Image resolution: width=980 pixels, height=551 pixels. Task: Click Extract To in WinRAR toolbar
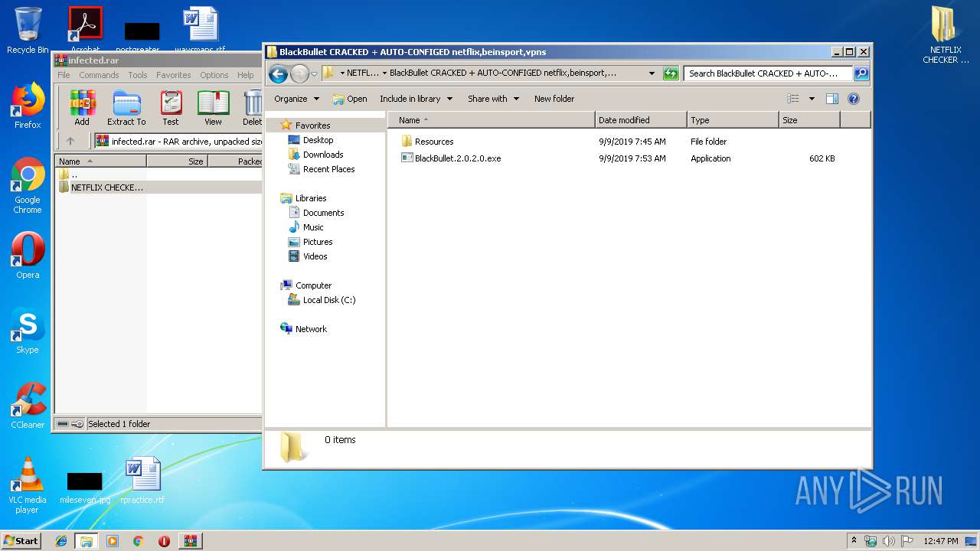coord(126,108)
